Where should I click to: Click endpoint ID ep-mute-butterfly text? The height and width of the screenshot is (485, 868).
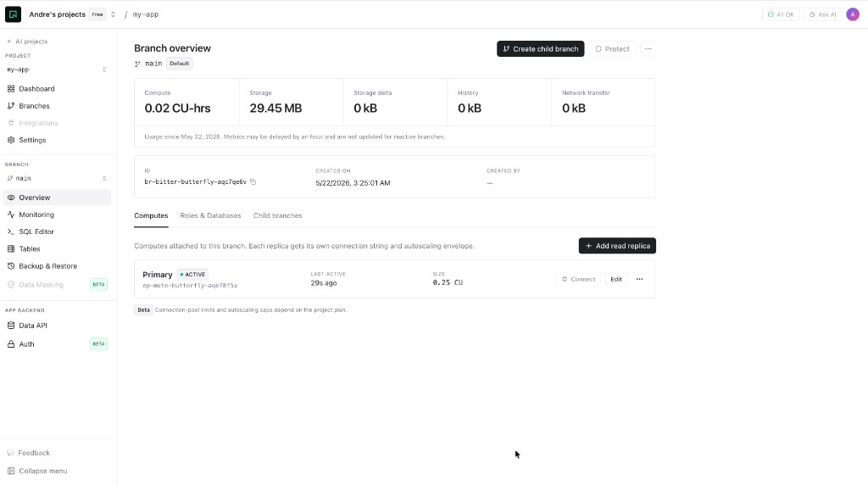[190, 286]
